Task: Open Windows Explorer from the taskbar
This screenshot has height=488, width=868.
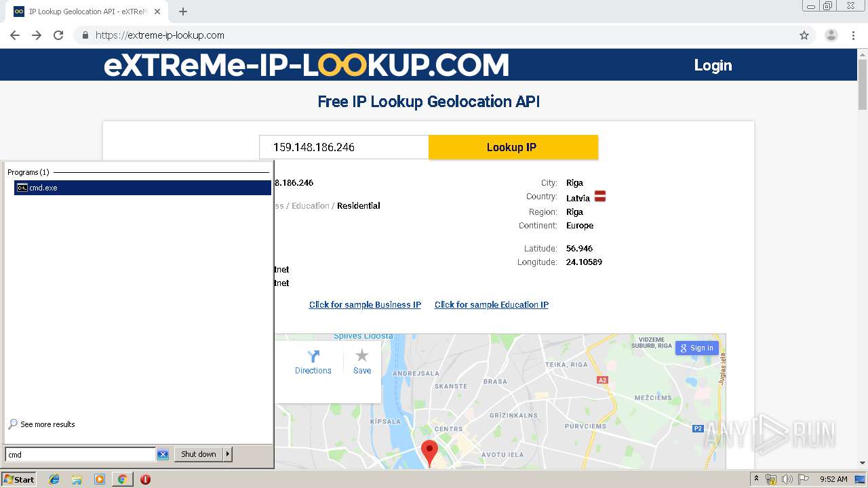Action: pyautogui.click(x=77, y=479)
